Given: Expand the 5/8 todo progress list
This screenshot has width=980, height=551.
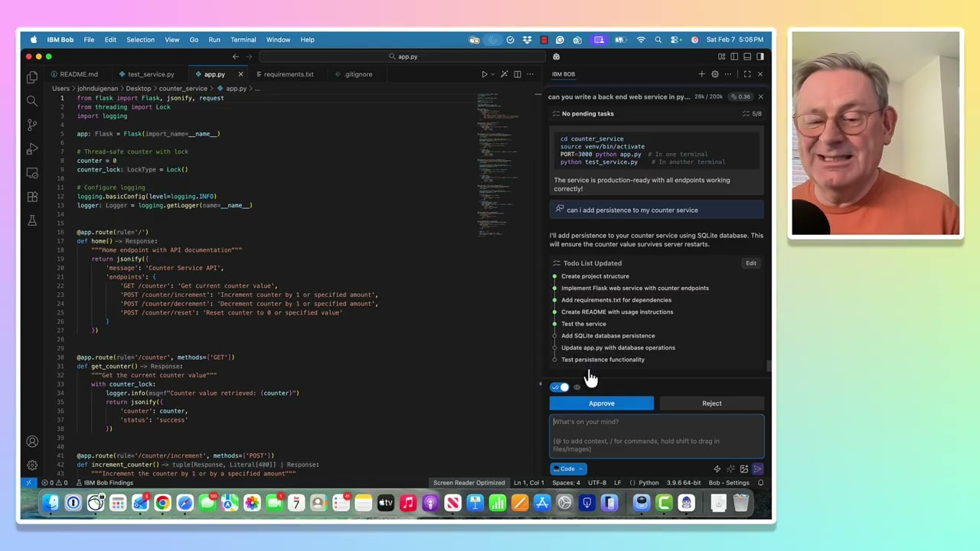Looking at the screenshot, I should click(753, 113).
